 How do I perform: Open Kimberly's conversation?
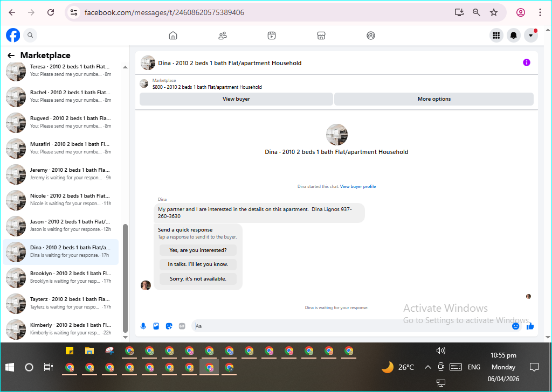61,329
